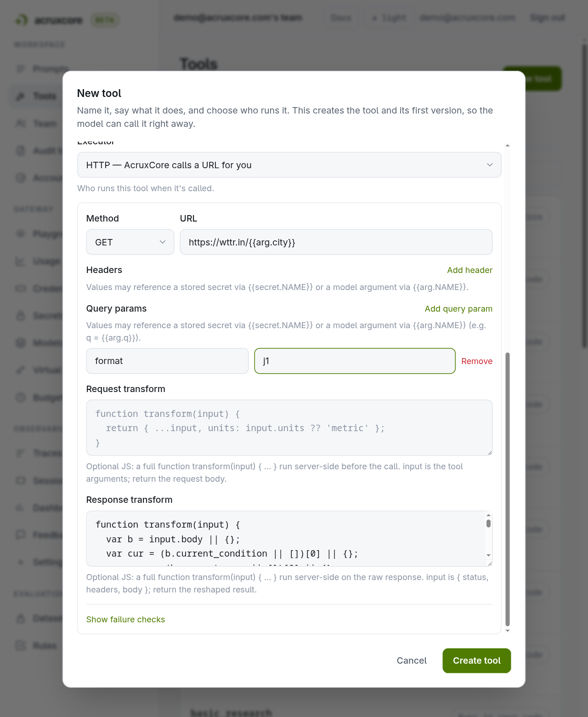Click the dialog form's scrollbar thumb
The height and width of the screenshot is (717, 588).
coord(508,489)
